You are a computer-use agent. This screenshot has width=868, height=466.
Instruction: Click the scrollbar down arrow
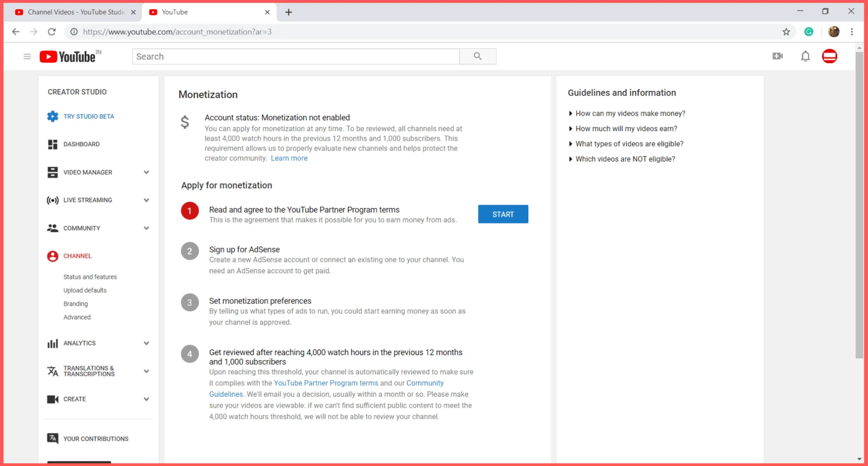tap(859, 459)
